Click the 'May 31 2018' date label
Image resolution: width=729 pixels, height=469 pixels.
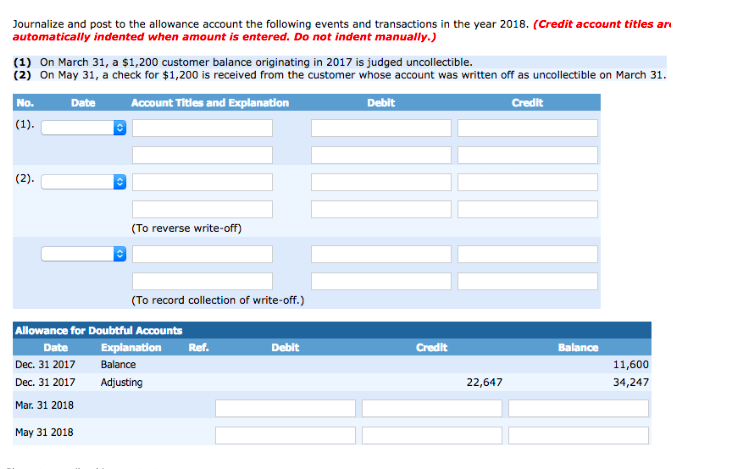(x=44, y=432)
